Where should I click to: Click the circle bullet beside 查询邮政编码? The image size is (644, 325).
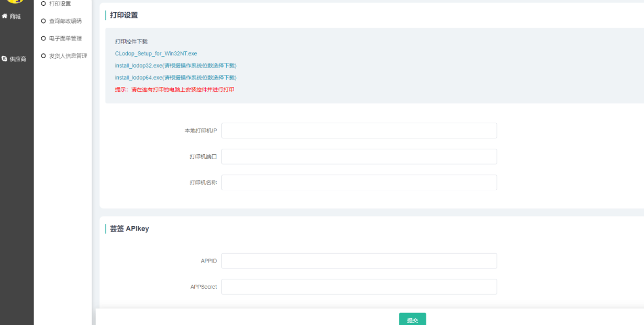pos(43,21)
